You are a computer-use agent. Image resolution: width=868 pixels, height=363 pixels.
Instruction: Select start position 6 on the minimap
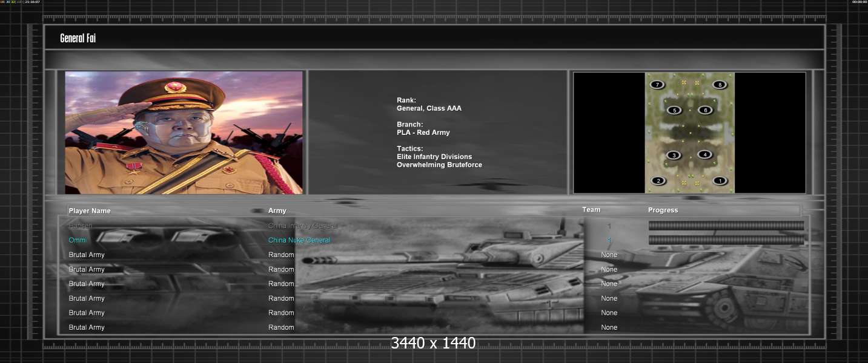(704, 110)
